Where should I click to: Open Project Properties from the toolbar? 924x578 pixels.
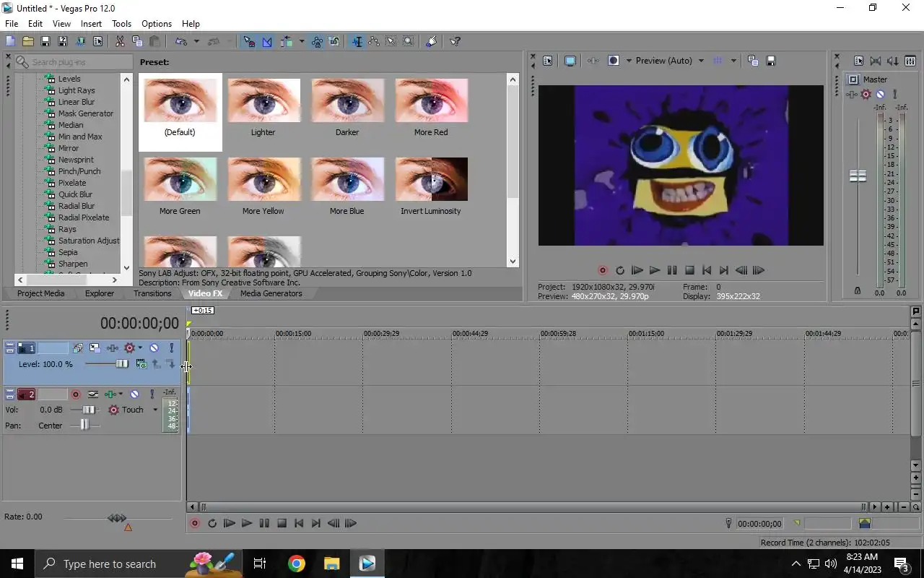[x=97, y=42]
